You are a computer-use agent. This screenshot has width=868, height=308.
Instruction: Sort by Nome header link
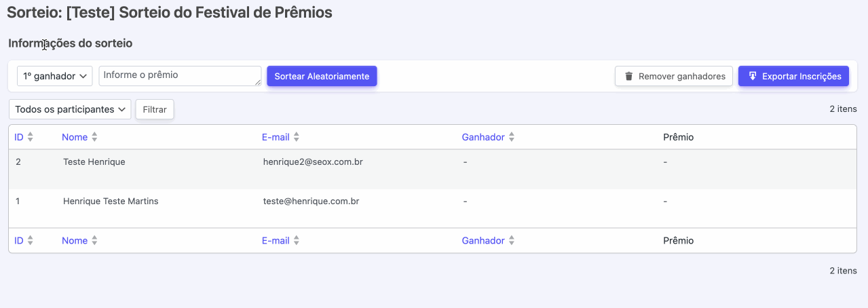tap(75, 137)
